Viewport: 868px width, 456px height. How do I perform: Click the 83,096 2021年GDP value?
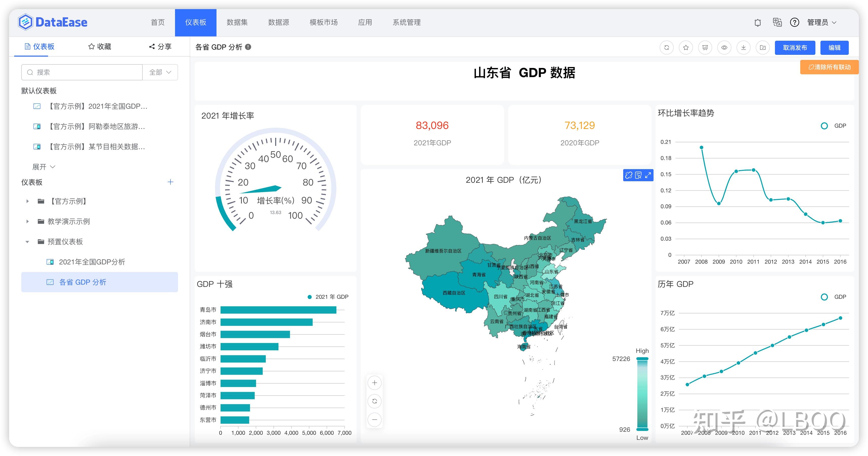[432, 125]
